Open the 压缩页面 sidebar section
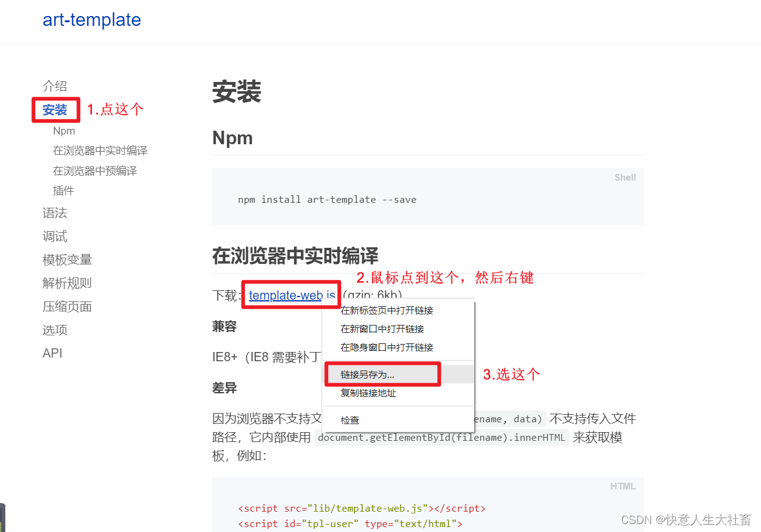This screenshot has height=532, width=761. coord(67,307)
